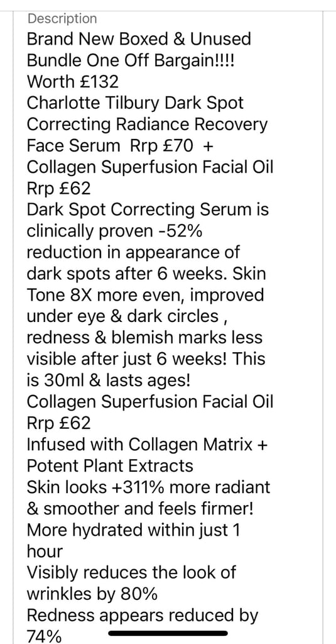Click 'Correcting Radiance Recovery' text line
This screenshot has height=644, width=336.
coord(147,125)
